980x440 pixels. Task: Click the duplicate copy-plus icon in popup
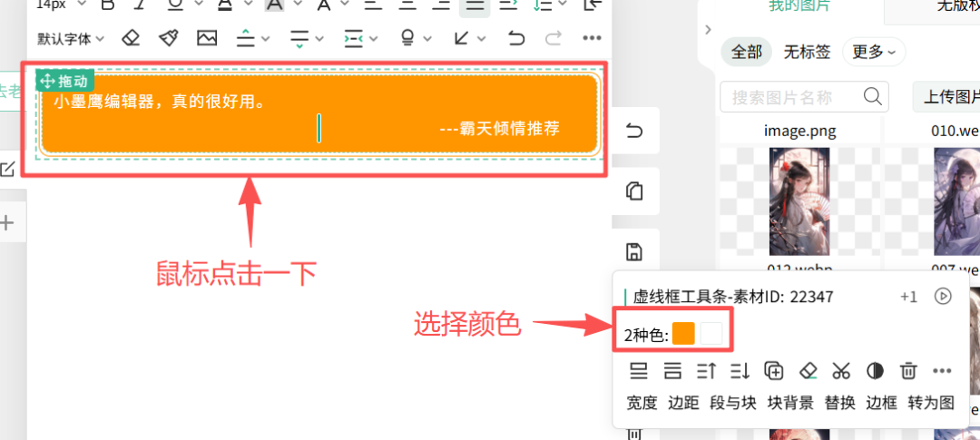click(x=774, y=370)
